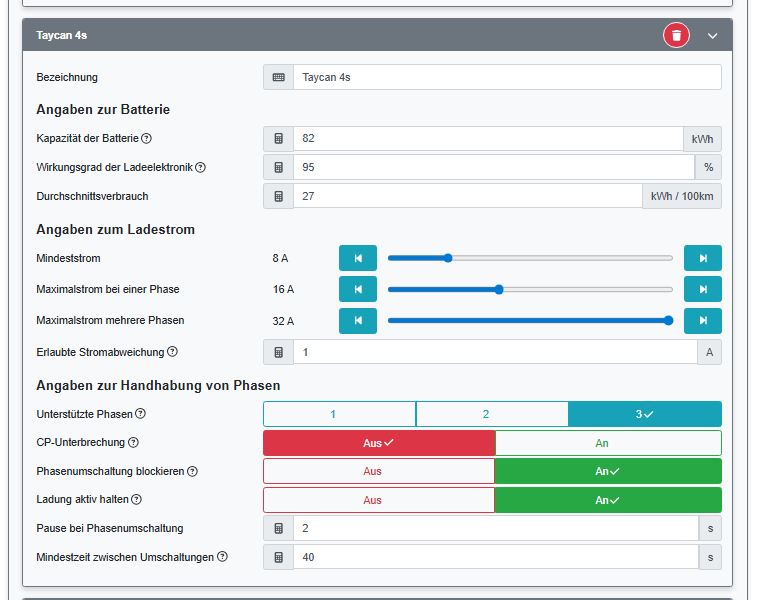Click the Erlaubte Stromabweichung input field
Viewport: 766px width, 600px height.
click(495, 352)
